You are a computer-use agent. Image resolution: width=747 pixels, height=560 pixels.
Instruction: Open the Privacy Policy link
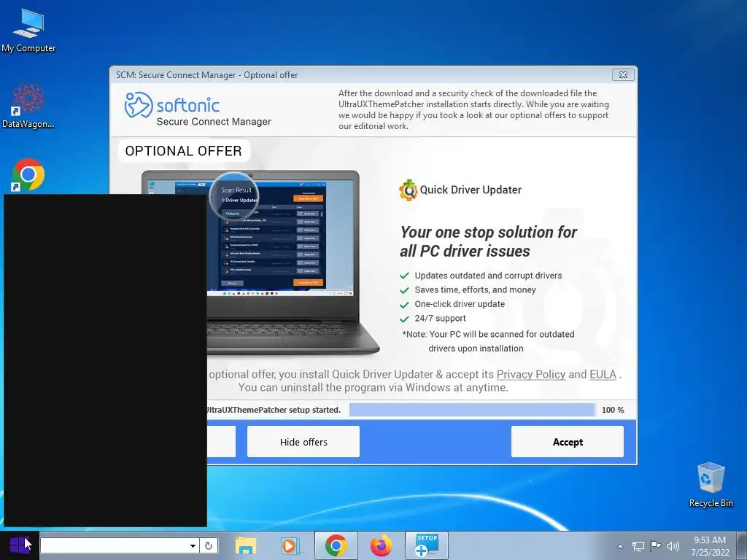click(x=531, y=374)
